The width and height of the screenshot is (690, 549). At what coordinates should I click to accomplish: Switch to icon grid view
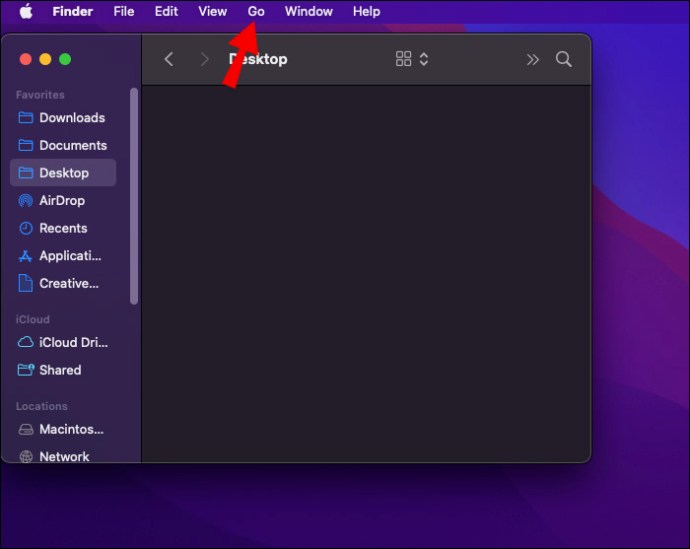point(404,59)
